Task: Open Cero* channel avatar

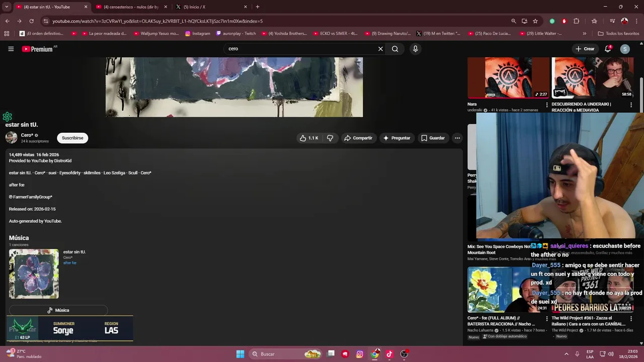Action: (11, 138)
